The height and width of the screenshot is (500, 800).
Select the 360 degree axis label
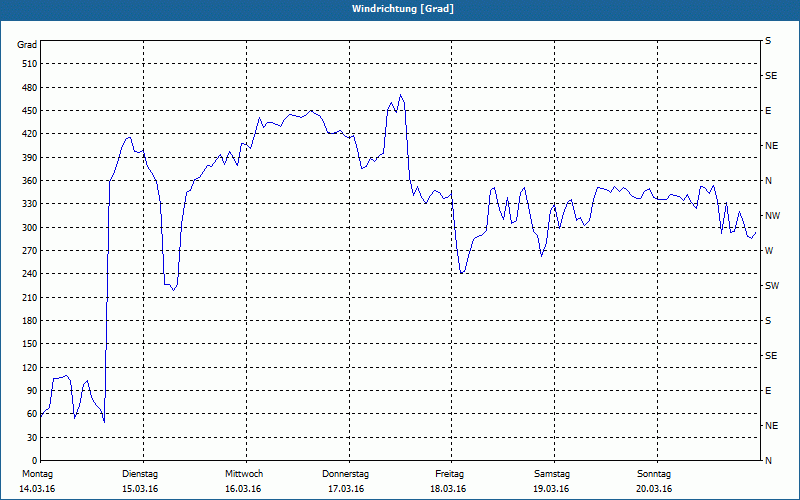coord(29,181)
